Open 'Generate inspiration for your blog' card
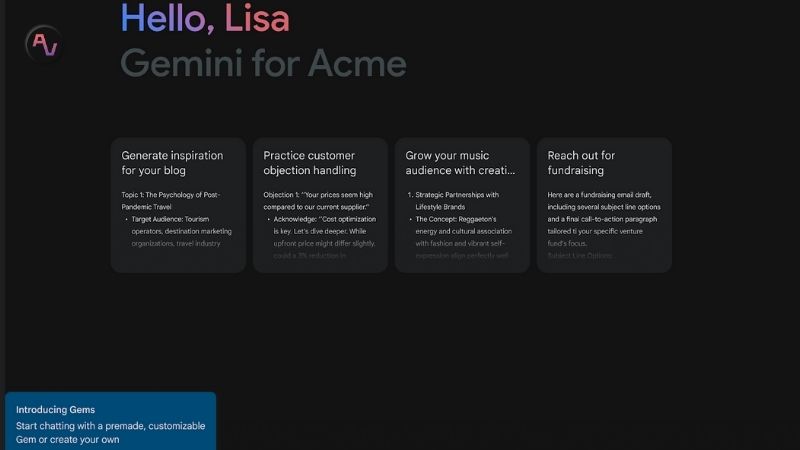This screenshot has width=800, height=450. pos(178,205)
